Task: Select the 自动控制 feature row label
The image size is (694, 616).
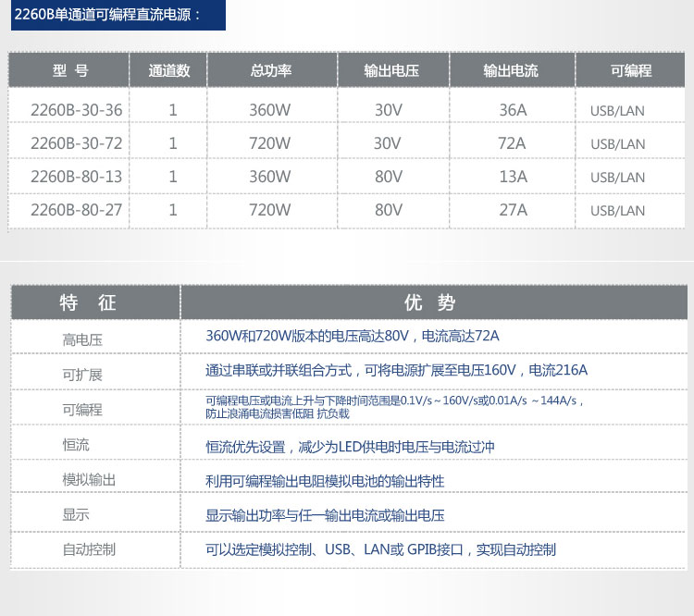Action: (x=89, y=549)
